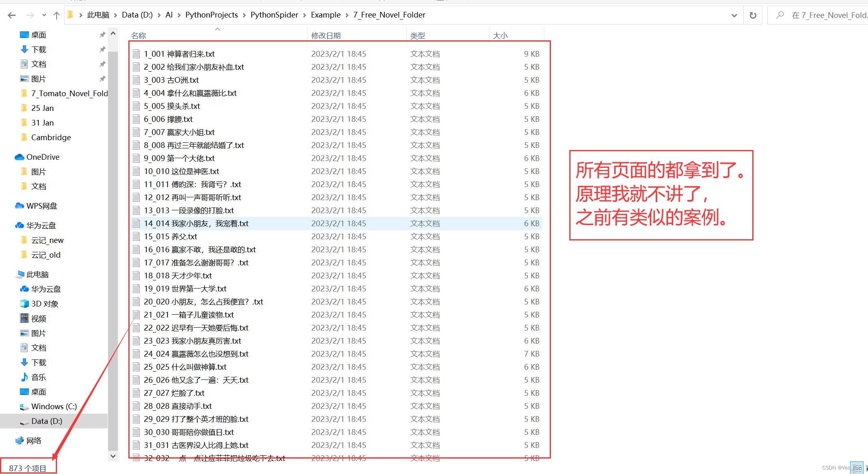Click the pin icon next to 图片

tap(102, 79)
